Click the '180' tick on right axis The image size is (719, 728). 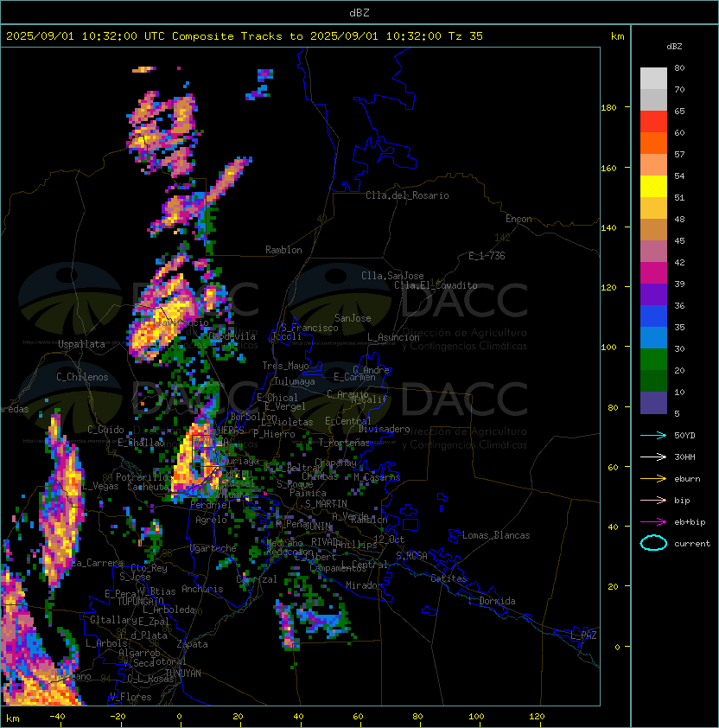(608, 108)
